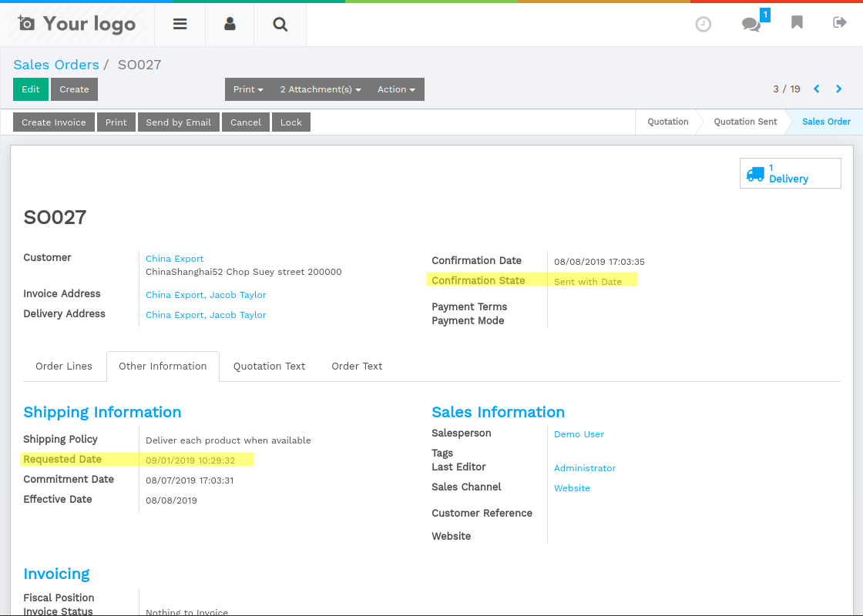The width and height of the screenshot is (863, 616).
Task: Click the bookmark icon in the top bar
Action: pos(797,23)
